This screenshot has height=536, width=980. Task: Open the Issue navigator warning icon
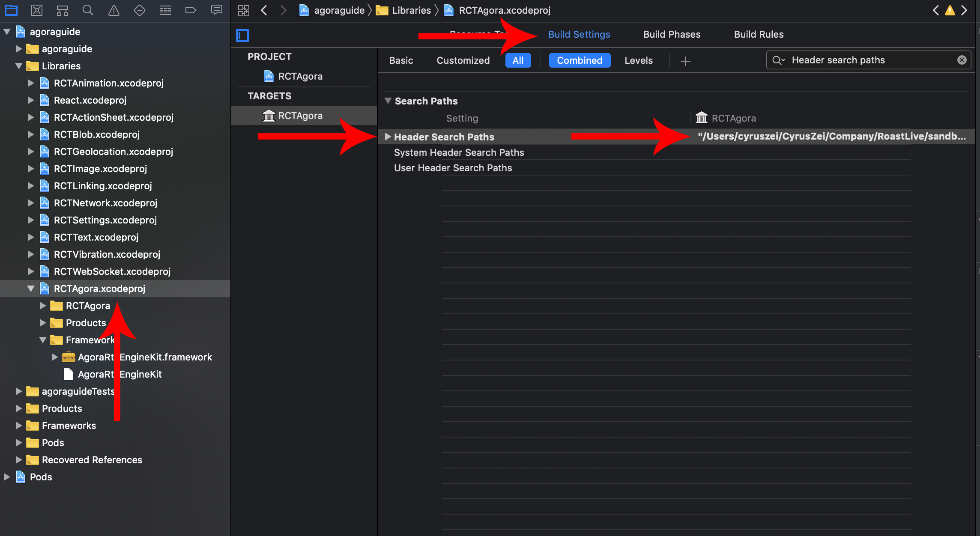click(114, 10)
